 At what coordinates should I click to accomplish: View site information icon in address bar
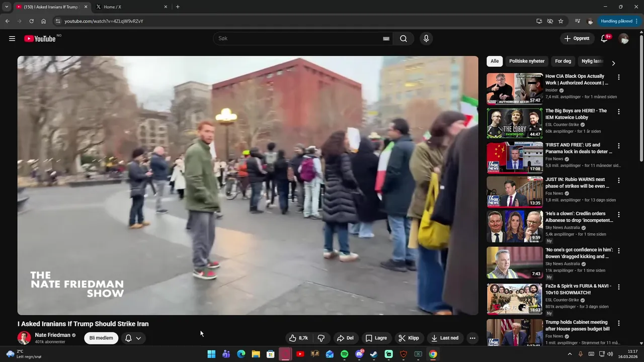coord(58,21)
